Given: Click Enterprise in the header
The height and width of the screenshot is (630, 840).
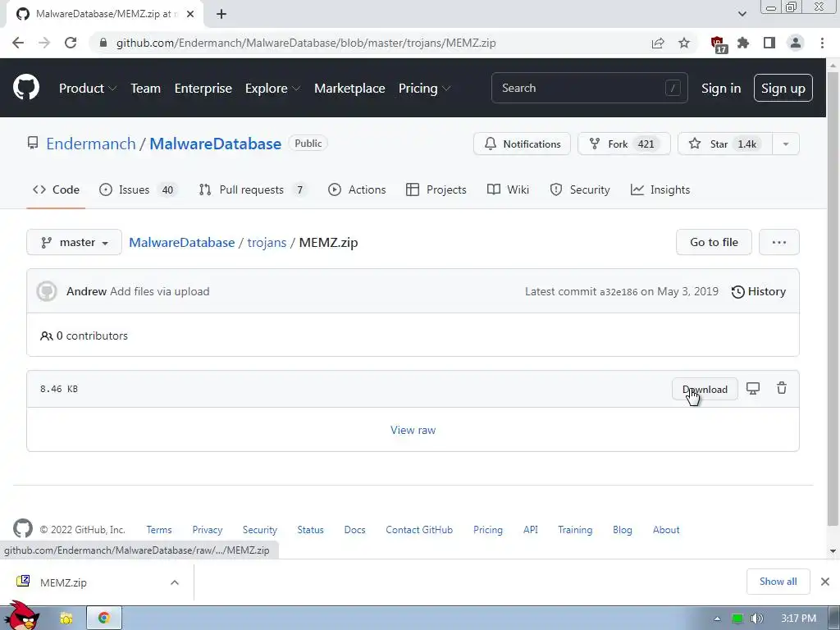Looking at the screenshot, I should (203, 88).
